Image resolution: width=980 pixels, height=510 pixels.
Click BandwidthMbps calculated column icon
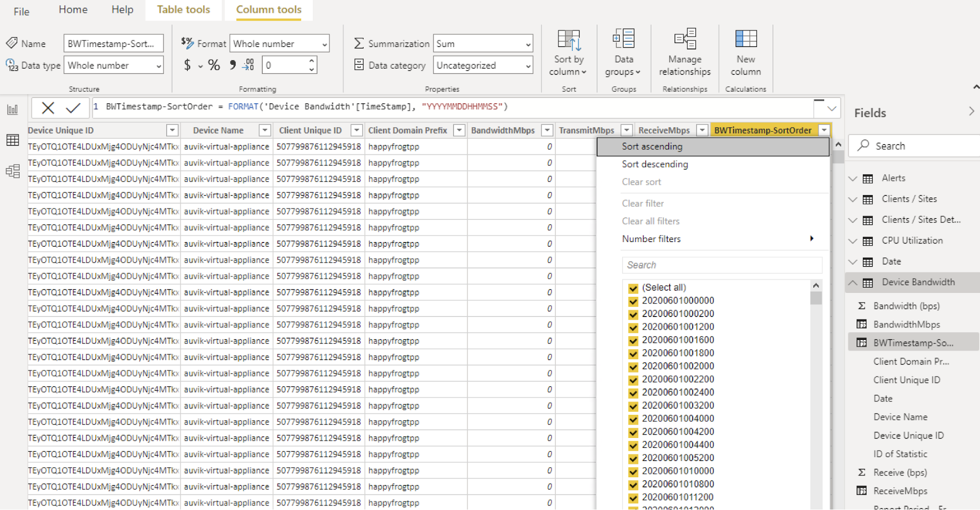point(861,324)
